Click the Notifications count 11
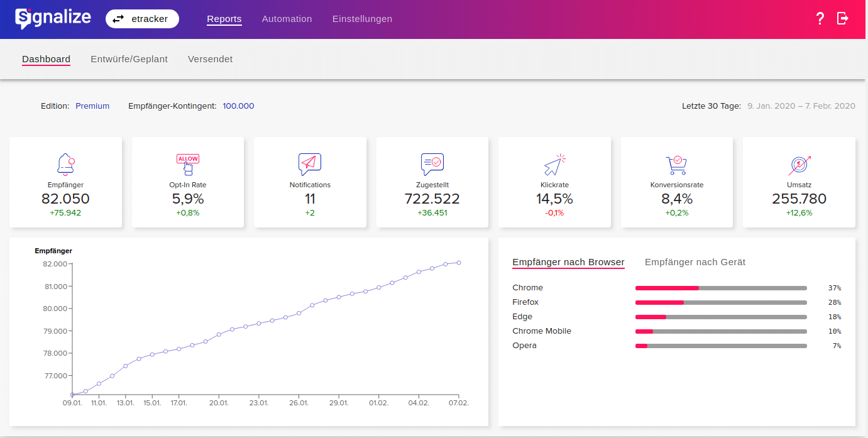 tap(310, 199)
